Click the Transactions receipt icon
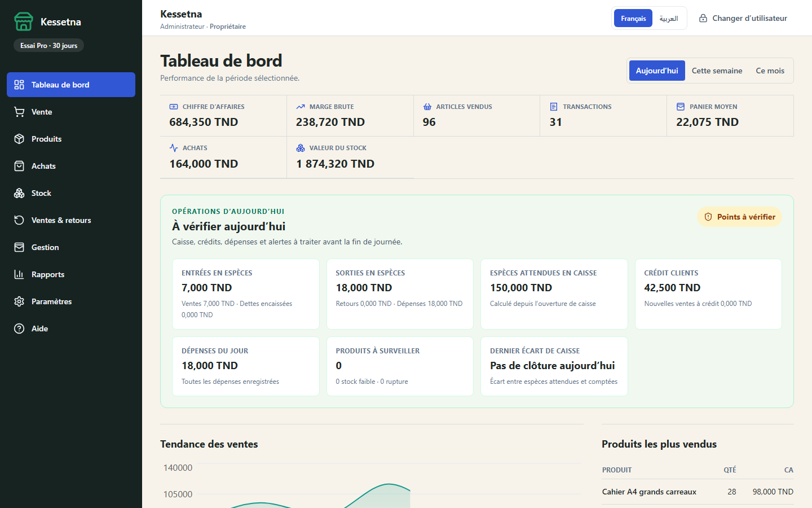This screenshot has width=812, height=508. pos(554,107)
